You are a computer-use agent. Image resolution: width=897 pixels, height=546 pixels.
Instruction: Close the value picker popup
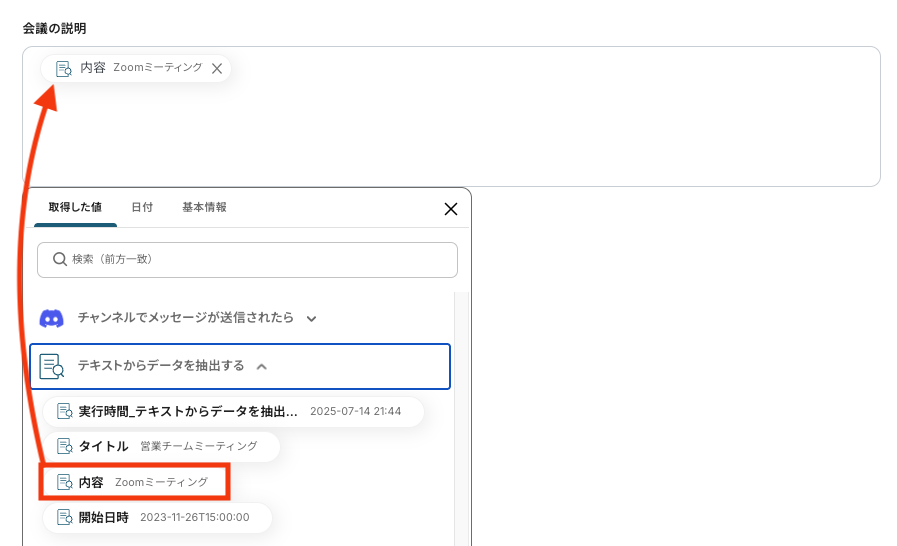click(451, 209)
